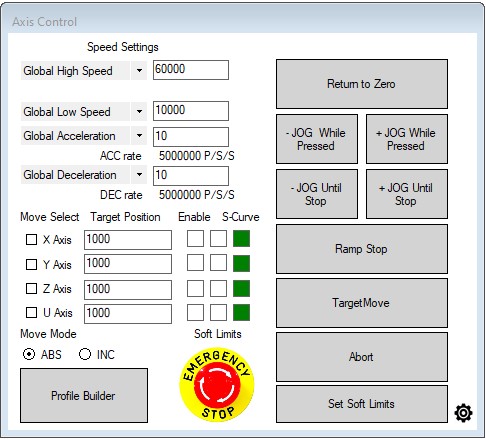This screenshot has width=486, height=439.
Task: Focus the Y Axis Target Position field
Action: click(x=128, y=264)
